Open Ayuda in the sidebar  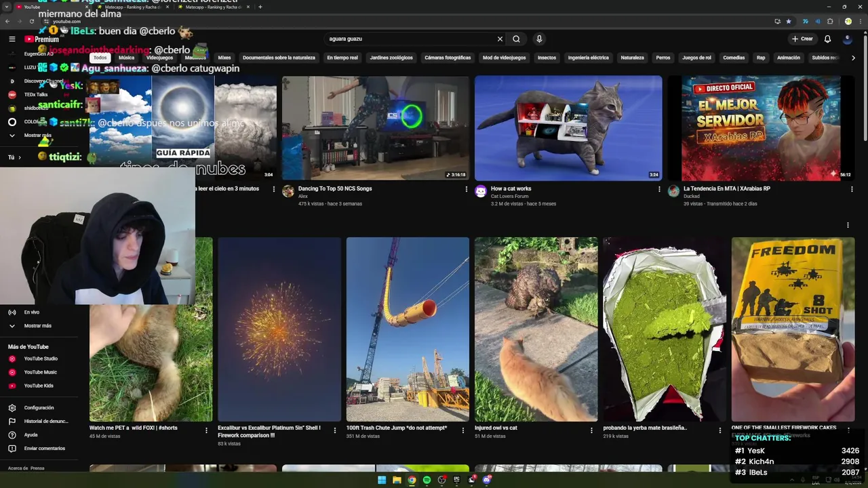coord(31,434)
